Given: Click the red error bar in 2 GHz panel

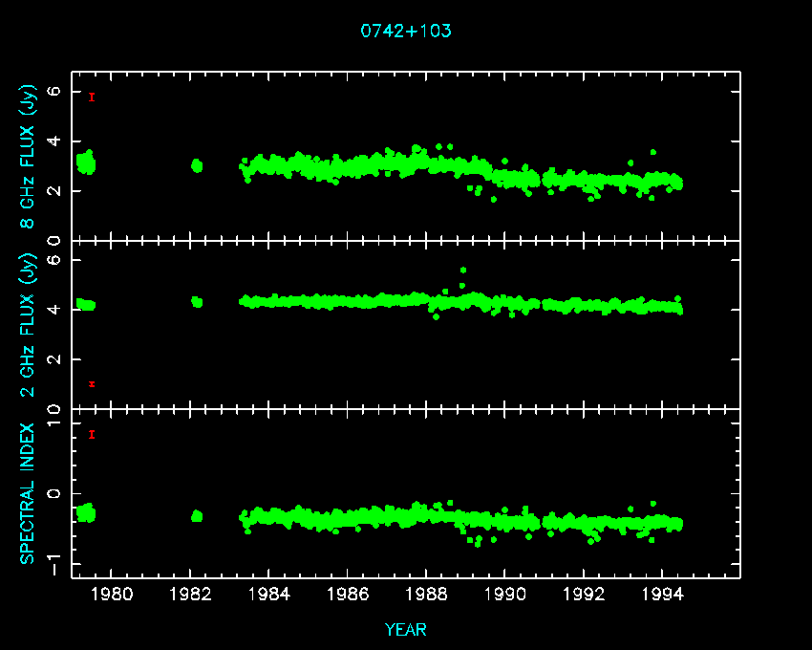Looking at the screenshot, I should pos(92,384).
